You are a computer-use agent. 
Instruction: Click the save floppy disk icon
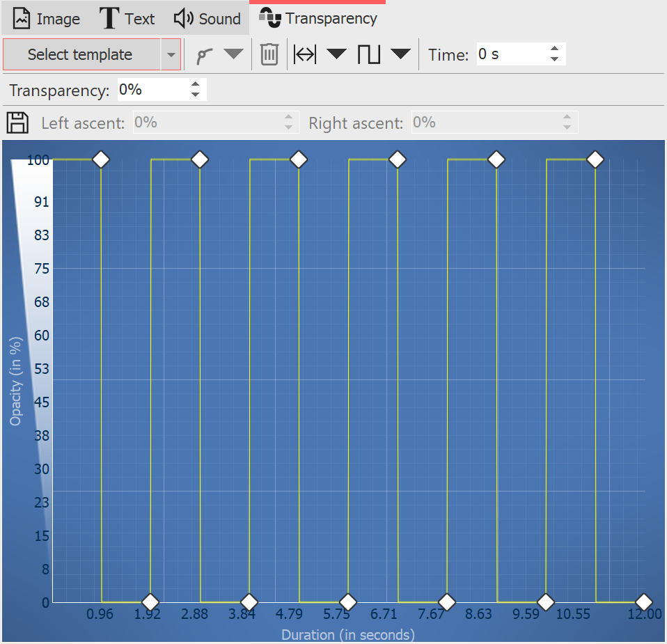[17, 123]
